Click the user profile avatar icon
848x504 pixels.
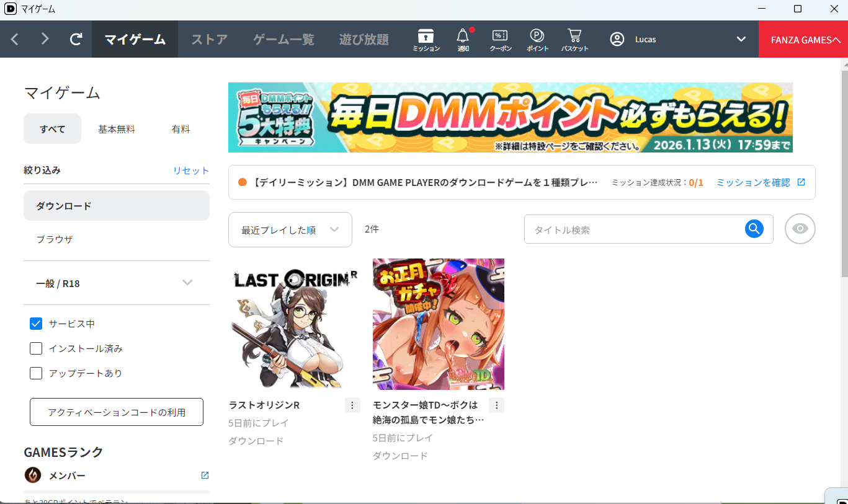[617, 39]
